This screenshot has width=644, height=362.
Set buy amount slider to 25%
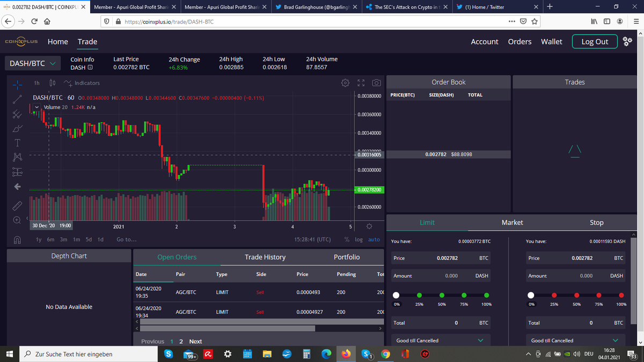click(x=419, y=295)
